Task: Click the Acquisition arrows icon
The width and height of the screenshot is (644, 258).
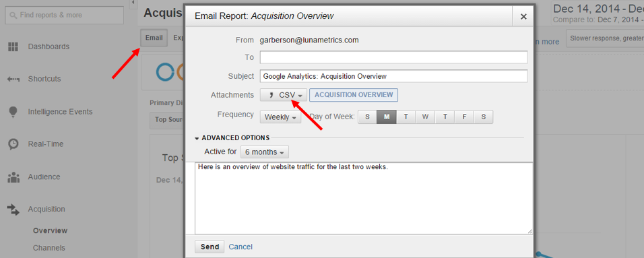Action: [x=13, y=209]
